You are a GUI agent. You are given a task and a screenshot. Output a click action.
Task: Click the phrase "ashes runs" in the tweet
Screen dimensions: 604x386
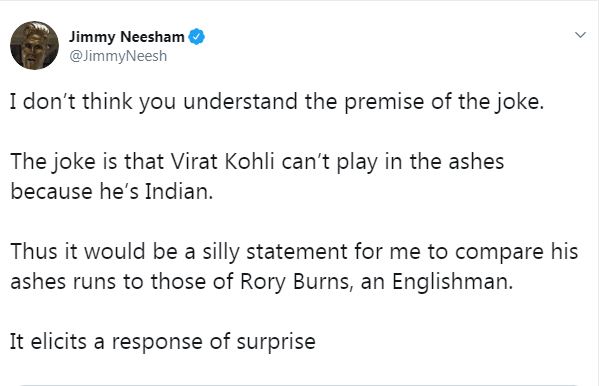tap(63, 282)
